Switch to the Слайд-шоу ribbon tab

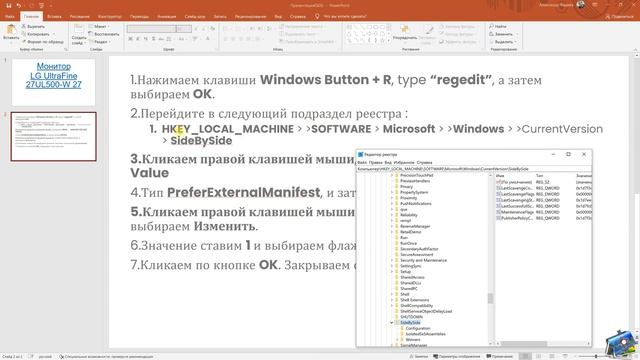195,16
